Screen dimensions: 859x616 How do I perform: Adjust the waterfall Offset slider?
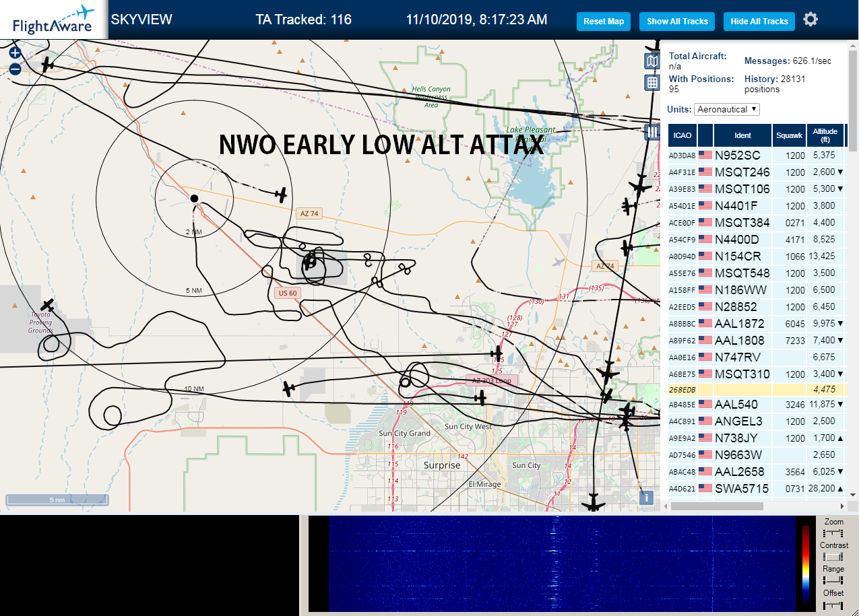[x=833, y=605]
